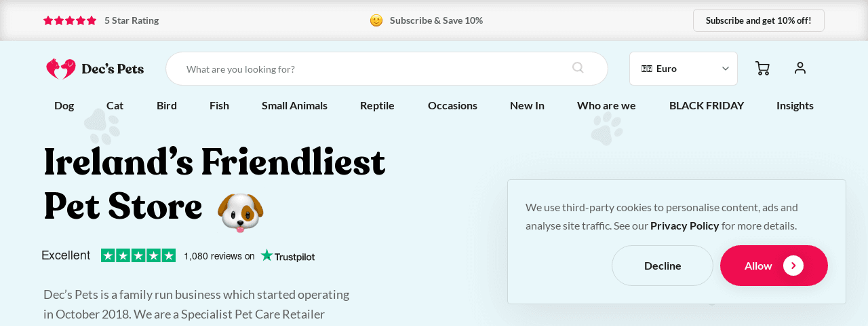Go to the Insights menu item
The image size is (868, 326).
tap(795, 105)
